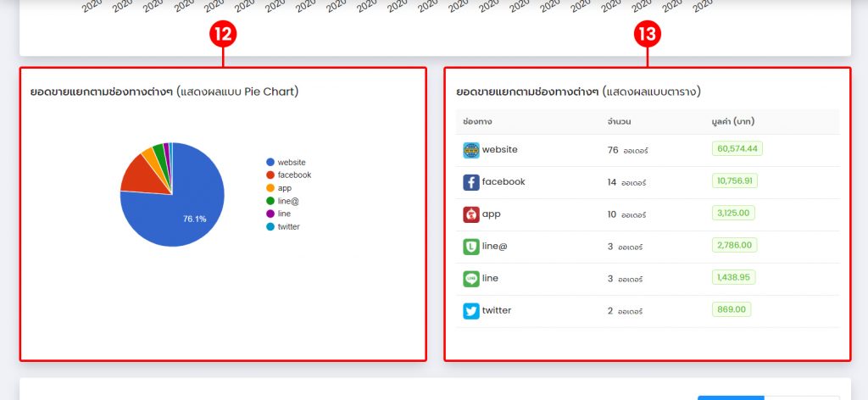Image resolution: width=868 pixels, height=400 pixels.
Task: Click the Pie Chart panel title
Action: click(164, 92)
